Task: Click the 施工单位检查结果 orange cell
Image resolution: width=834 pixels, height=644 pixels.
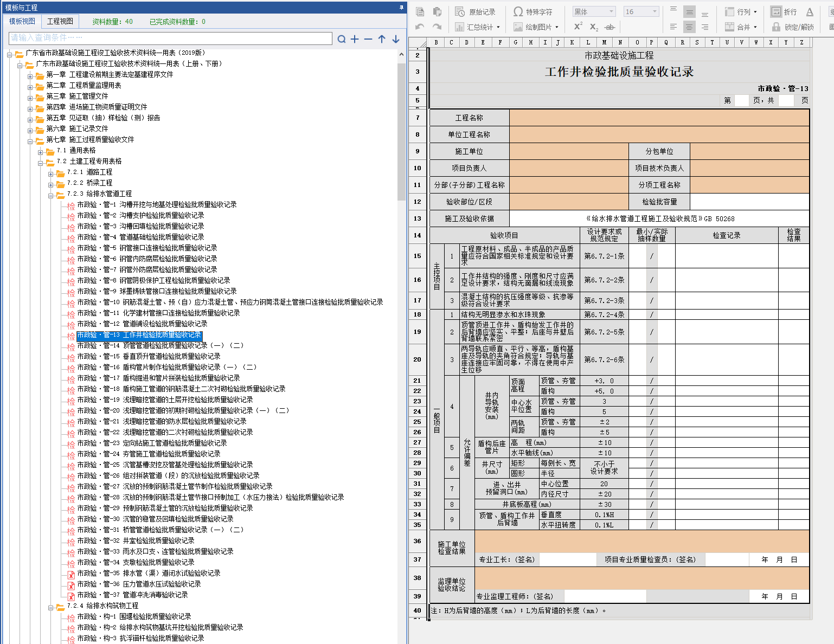Action: (642, 541)
